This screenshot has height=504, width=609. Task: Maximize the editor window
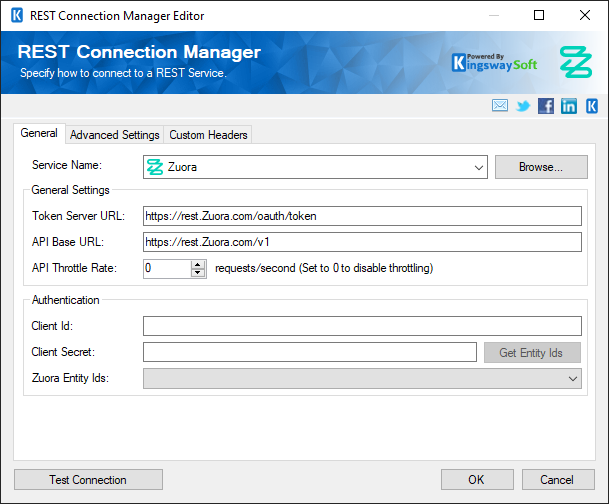click(x=539, y=16)
